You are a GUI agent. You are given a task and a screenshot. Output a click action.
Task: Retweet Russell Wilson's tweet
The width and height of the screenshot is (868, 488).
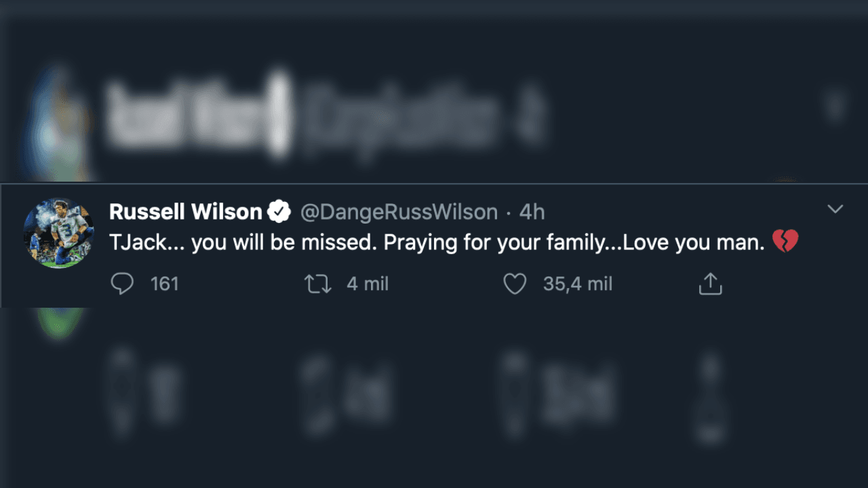[x=318, y=284]
